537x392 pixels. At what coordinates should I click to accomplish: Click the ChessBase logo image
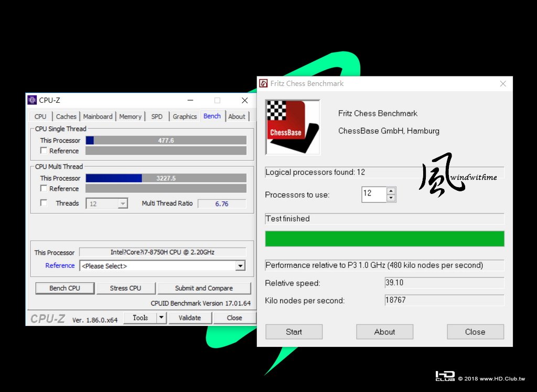pos(293,127)
